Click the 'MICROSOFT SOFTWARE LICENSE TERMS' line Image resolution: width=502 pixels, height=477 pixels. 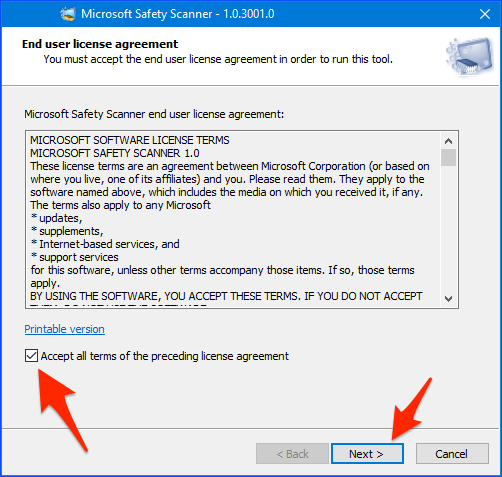click(x=130, y=140)
